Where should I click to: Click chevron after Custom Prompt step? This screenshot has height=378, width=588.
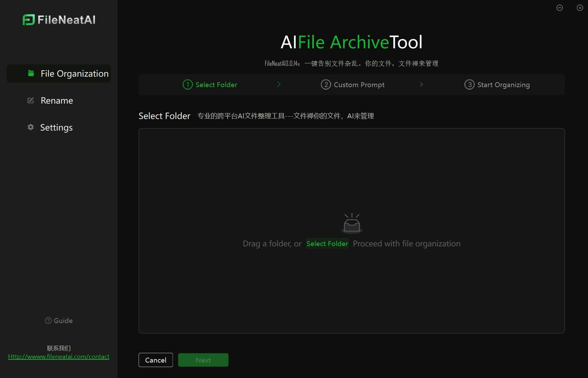tap(421, 84)
